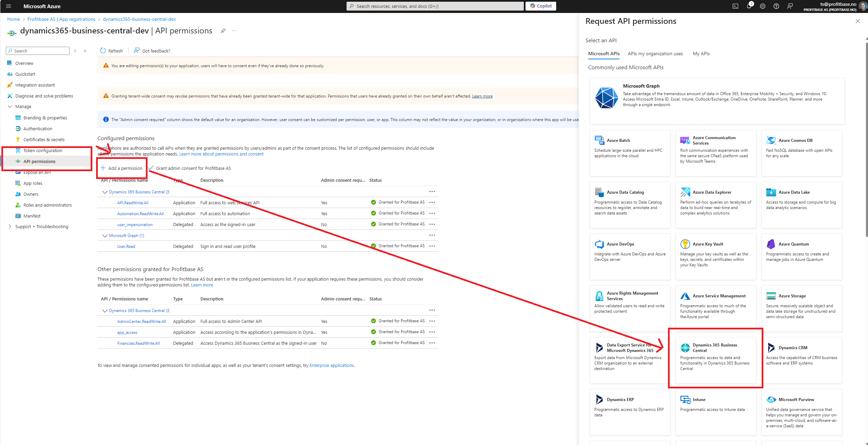This screenshot has width=868, height=445.
Task: Focus the top resources search box
Action: tap(435, 6)
